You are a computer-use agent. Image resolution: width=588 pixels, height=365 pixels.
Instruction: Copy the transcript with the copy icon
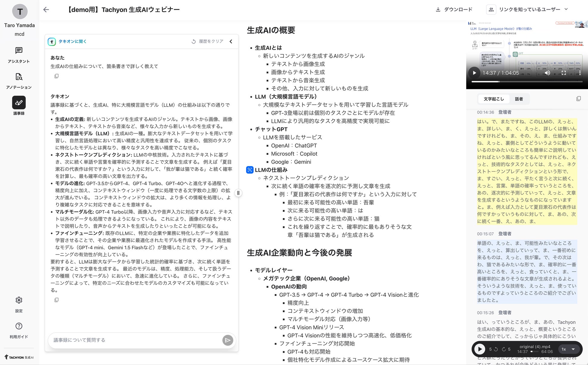point(578,99)
